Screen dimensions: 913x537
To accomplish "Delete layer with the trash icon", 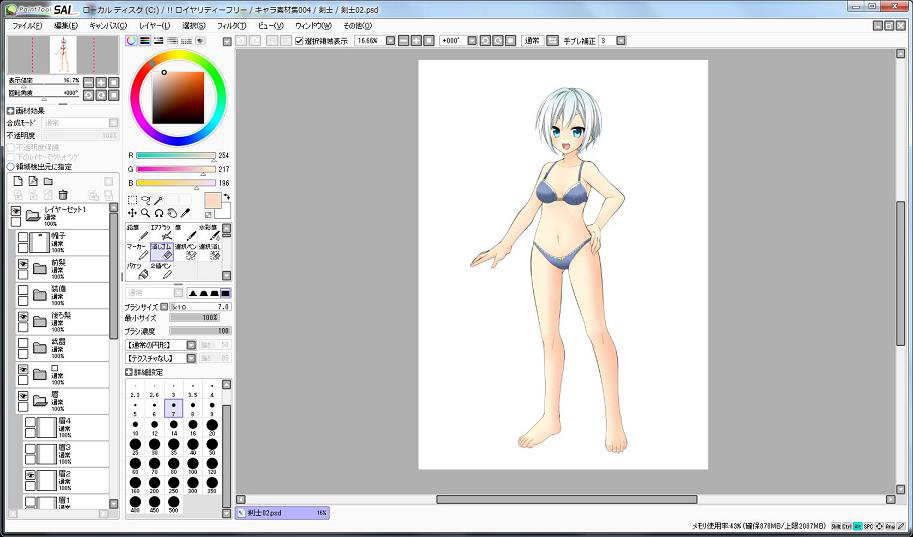I will click(x=63, y=195).
